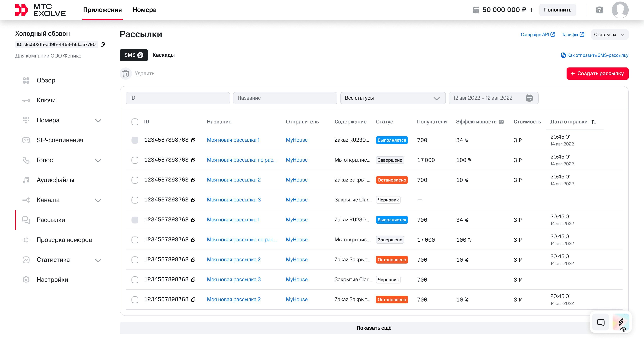The width and height of the screenshot is (644, 345).
Task: Click the lightning bolt quick action icon
Action: tap(621, 322)
